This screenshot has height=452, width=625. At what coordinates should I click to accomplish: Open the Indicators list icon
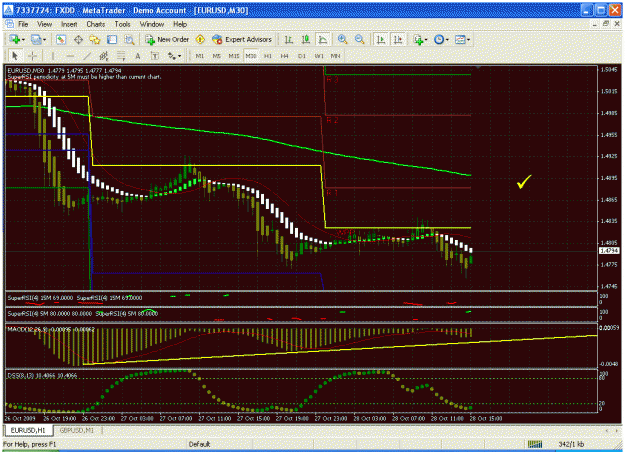(418, 39)
